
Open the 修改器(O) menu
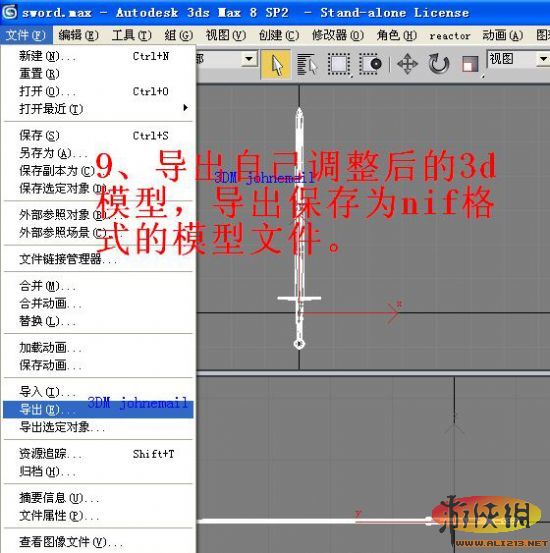pos(338,35)
